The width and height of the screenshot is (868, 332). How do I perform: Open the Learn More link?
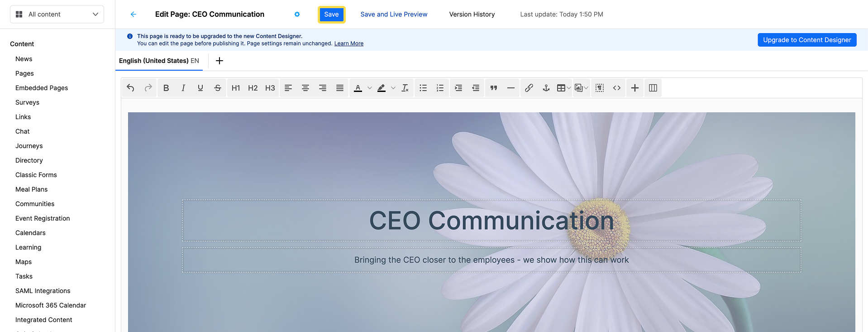(349, 43)
